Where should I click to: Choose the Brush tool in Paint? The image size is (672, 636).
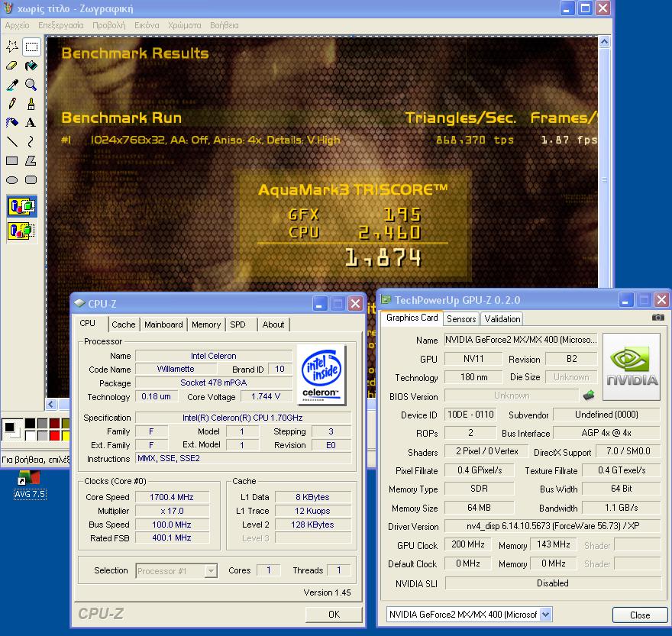click(x=31, y=103)
